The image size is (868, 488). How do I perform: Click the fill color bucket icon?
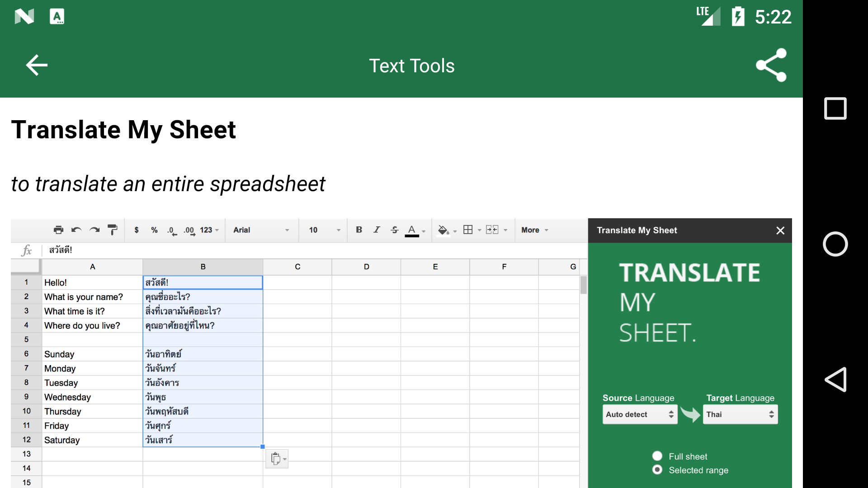tap(443, 230)
